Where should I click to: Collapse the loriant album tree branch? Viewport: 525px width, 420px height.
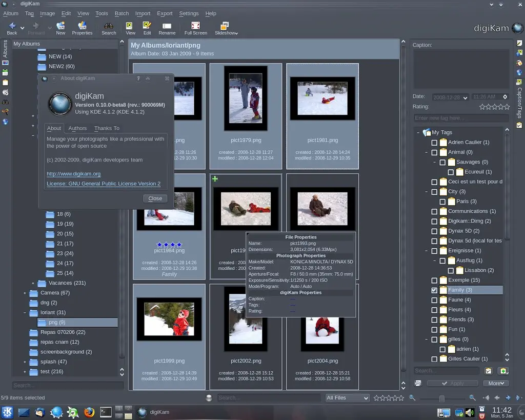(25, 312)
